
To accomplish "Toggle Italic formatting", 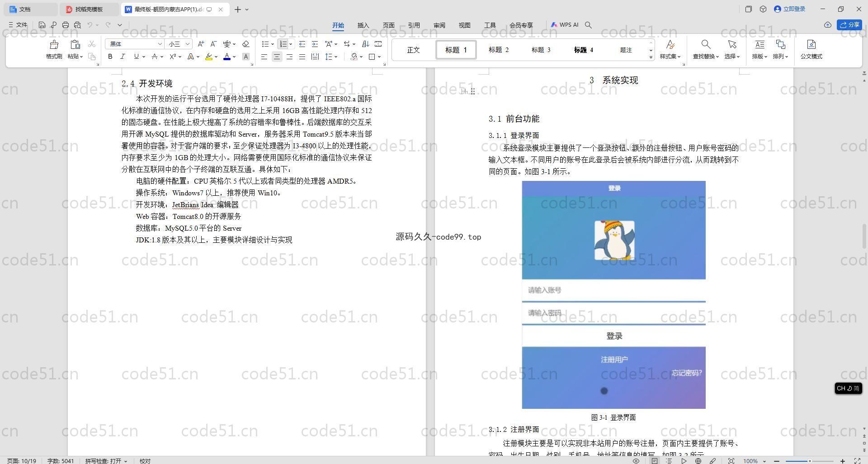I will (122, 57).
